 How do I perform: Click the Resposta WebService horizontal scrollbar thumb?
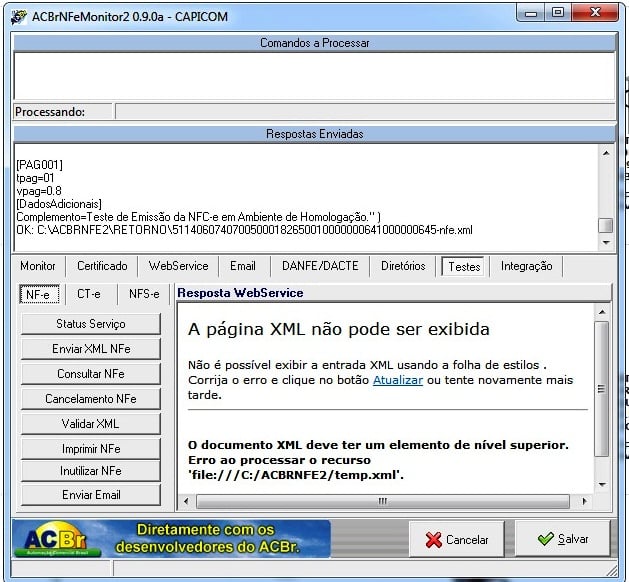point(383,501)
